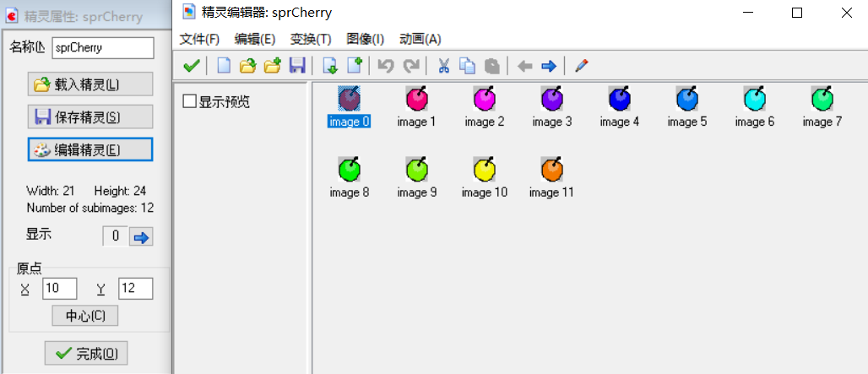This screenshot has width=868, height=374.
Task: Click the origin Y input field
Action: click(x=136, y=288)
